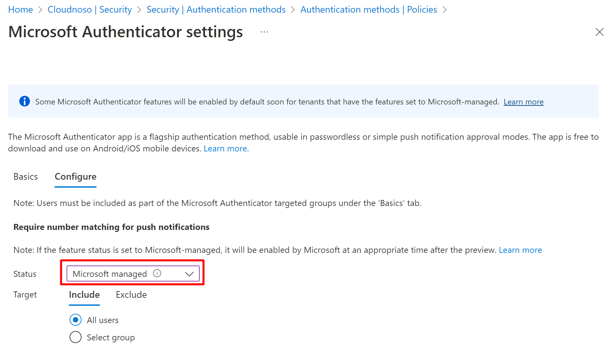Viewport: 611px width, 364px height.
Task: Choose the Select group radio option
Action: point(76,337)
